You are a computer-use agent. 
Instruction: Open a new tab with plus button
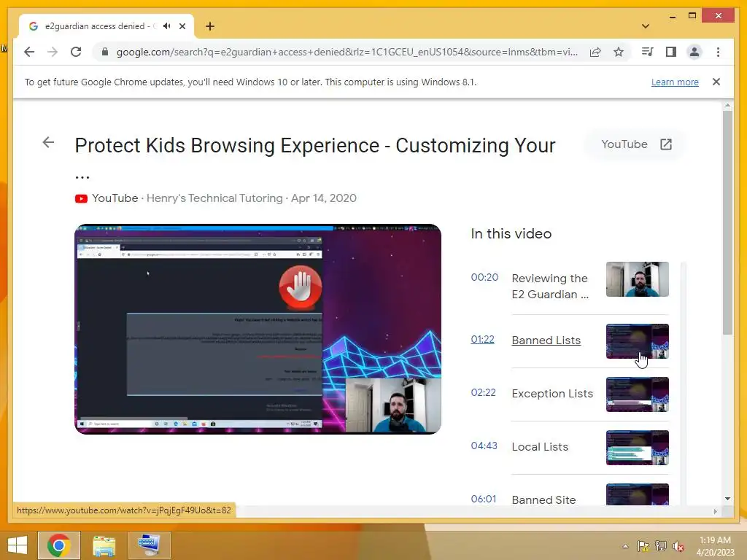click(209, 26)
